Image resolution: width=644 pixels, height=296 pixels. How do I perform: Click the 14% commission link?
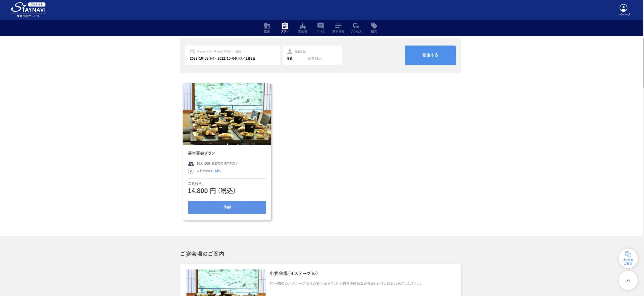[x=217, y=171]
